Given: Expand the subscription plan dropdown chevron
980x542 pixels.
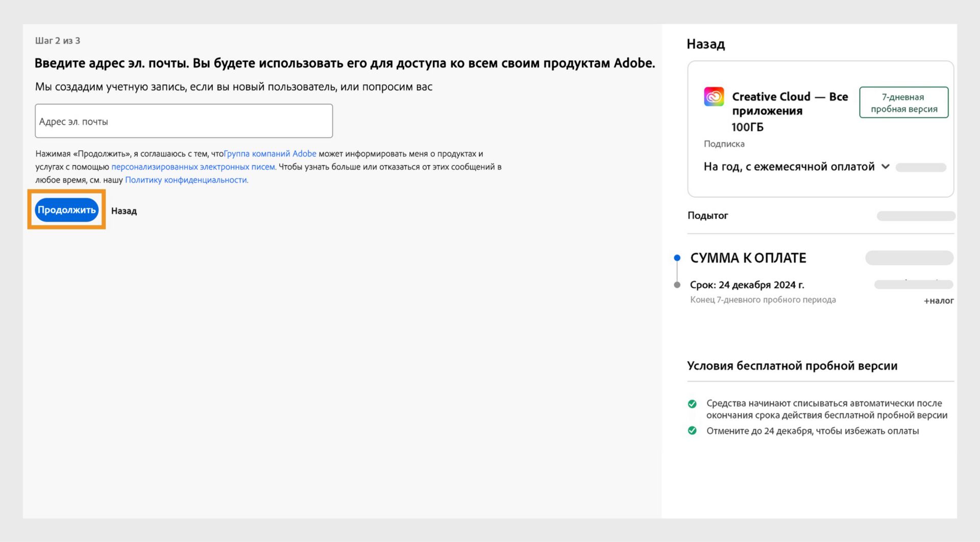Looking at the screenshot, I should 886,167.
